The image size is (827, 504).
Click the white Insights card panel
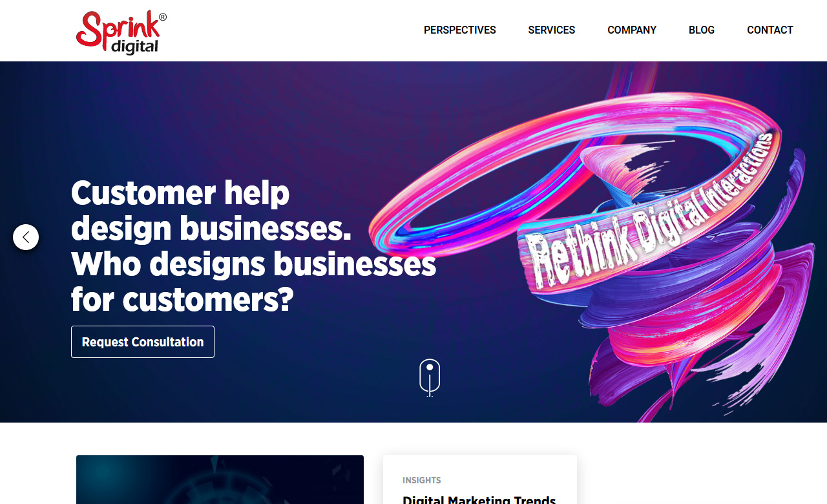pos(480,479)
